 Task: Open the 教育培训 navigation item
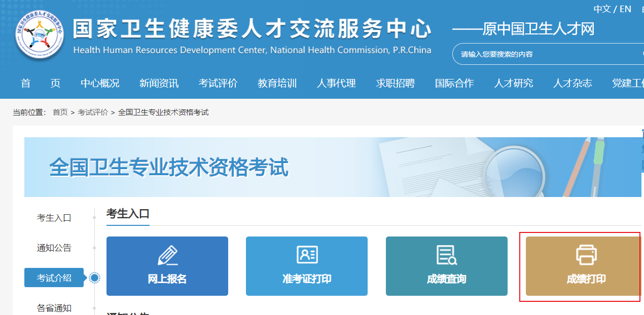coord(277,83)
